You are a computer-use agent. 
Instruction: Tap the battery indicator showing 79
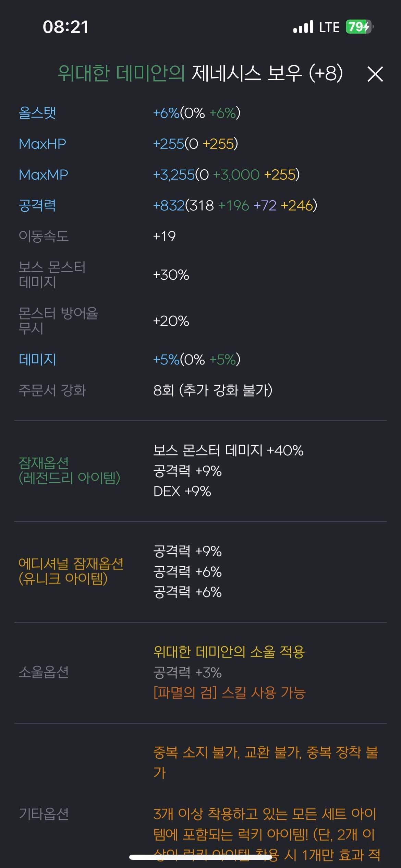pyautogui.click(x=358, y=27)
